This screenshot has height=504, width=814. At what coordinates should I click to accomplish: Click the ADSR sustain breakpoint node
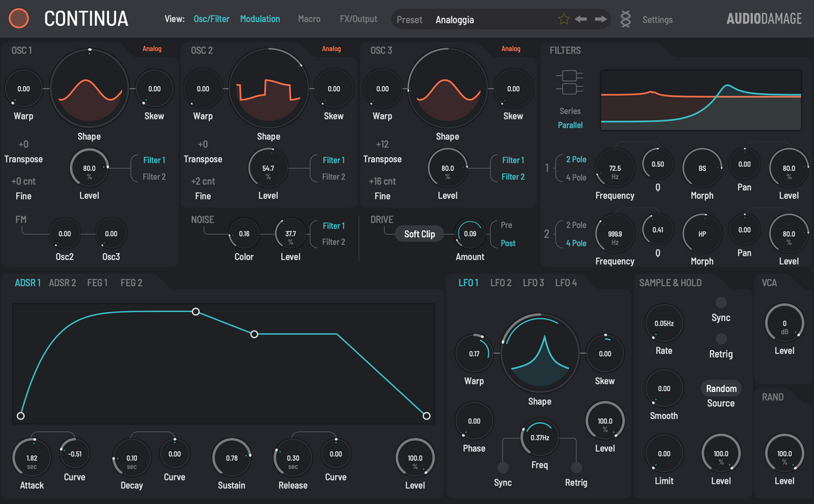pos(254,334)
